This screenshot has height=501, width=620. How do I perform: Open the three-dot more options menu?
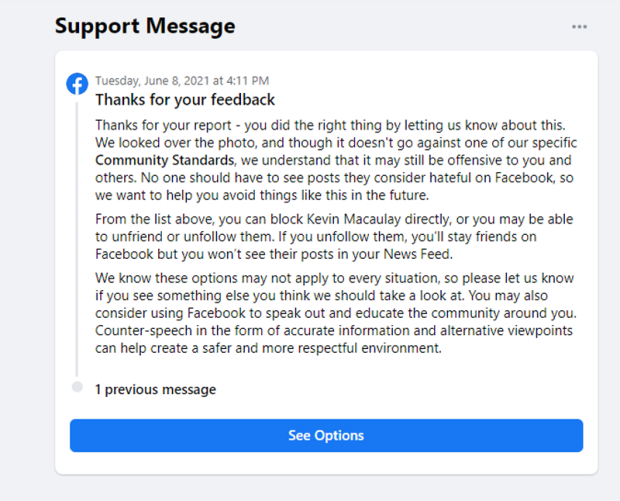pos(579,27)
